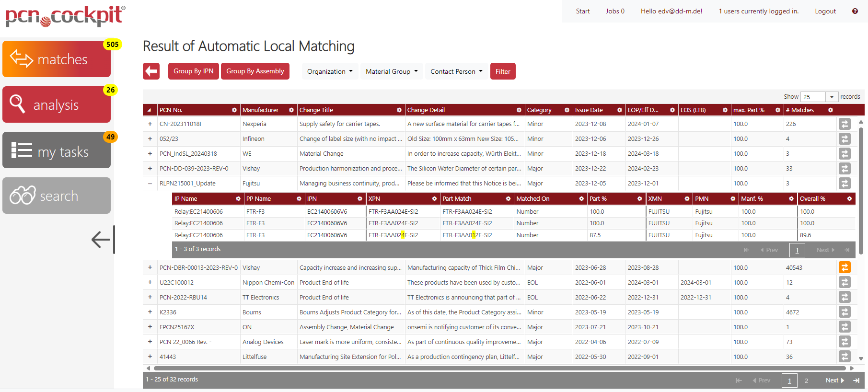
Task: Open the matches sidebar section
Action: [x=57, y=59]
